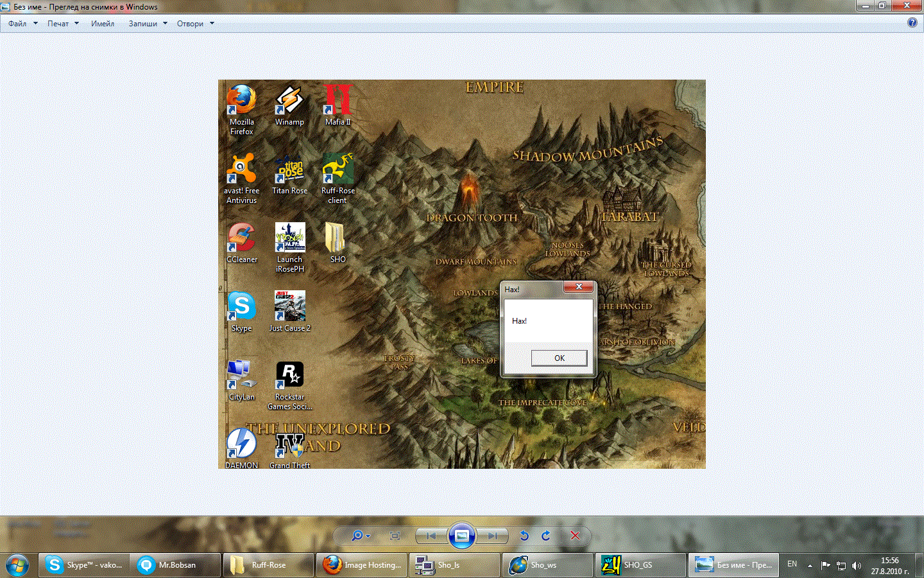Rotate the image counterclockwise
This screenshot has width=924, height=578.
coord(524,536)
